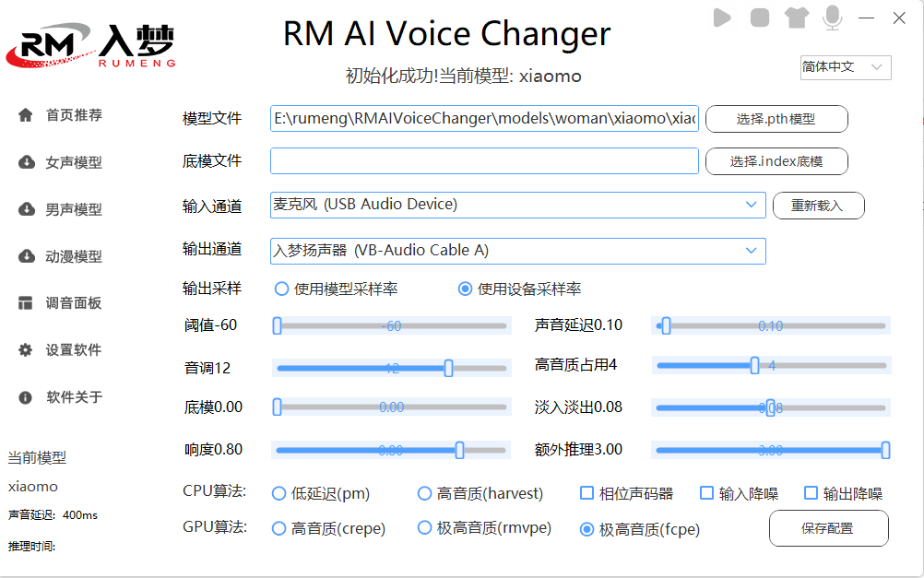The height and width of the screenshot is (578, 924).
Task: Expand 输入通道 microphone dropdown
Action: coord(518,205)
